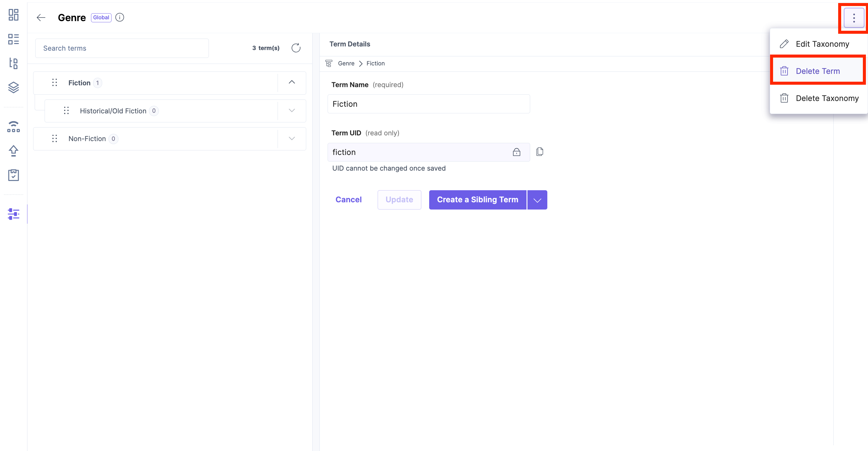The image size is (868, 451).
Task: Click the Update button
Action: (399, 200)
